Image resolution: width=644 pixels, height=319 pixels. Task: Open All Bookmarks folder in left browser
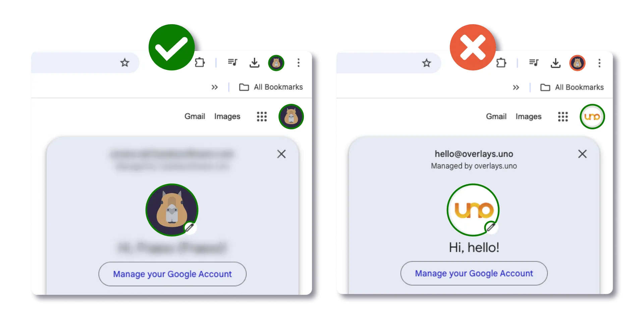(271, 87)
